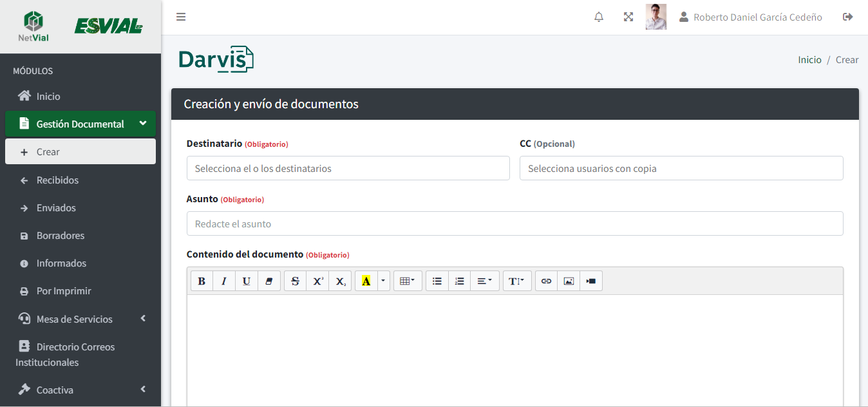Click the eraser remove-format icon
Image resolution: width=868 pixels, height=407 pixels.
click(x=269, y=281)
